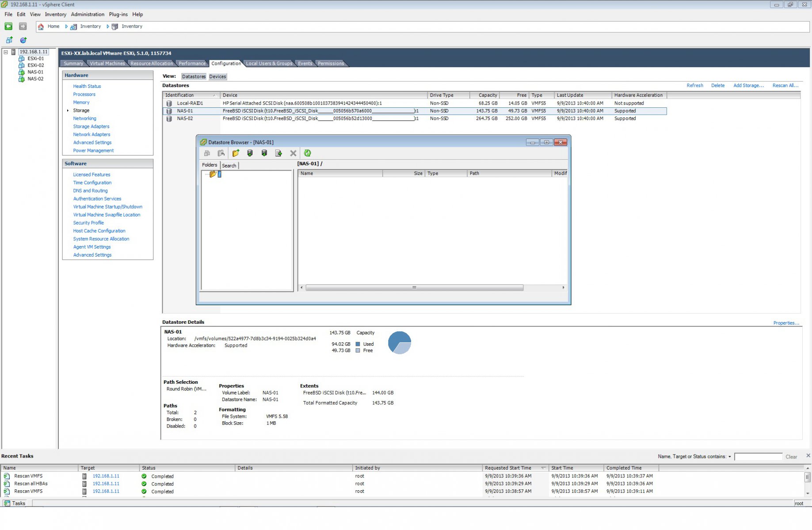Click the Home icon in navigation bar
This screenshot has width=812, height=530.
pyautogui.click(x=41, y=26)
